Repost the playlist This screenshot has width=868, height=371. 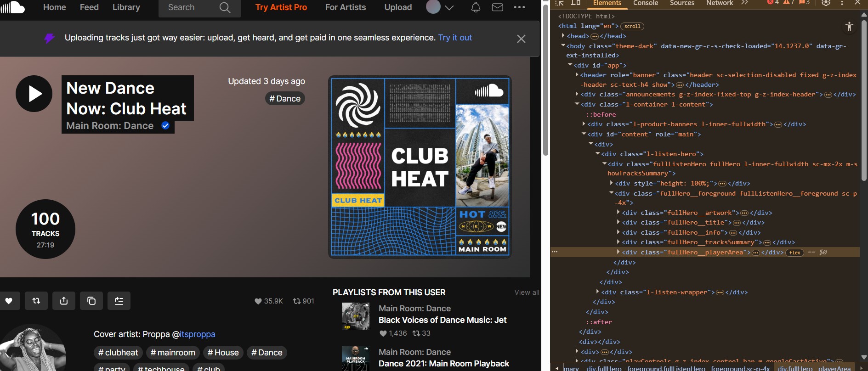[x=36, y=301]
